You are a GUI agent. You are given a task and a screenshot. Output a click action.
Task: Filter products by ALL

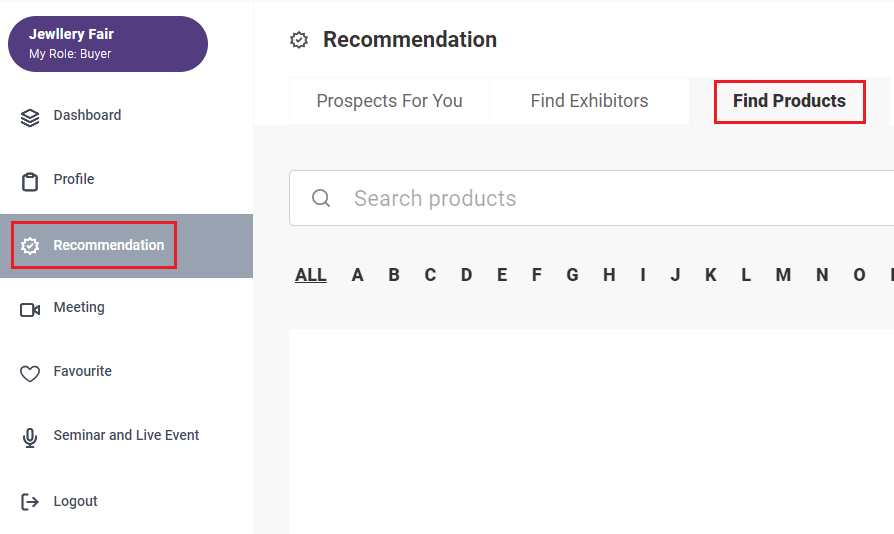(311, 275)
